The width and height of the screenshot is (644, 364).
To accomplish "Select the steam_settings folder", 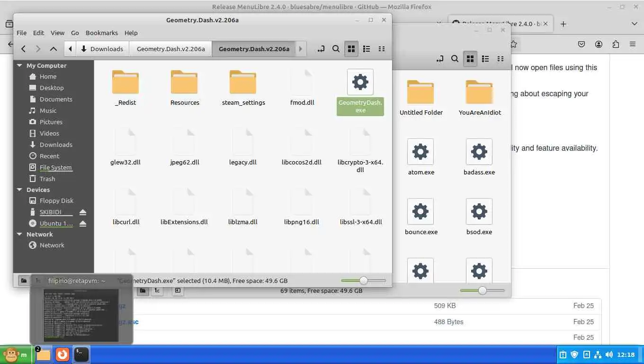I will [x=243, y=88].
